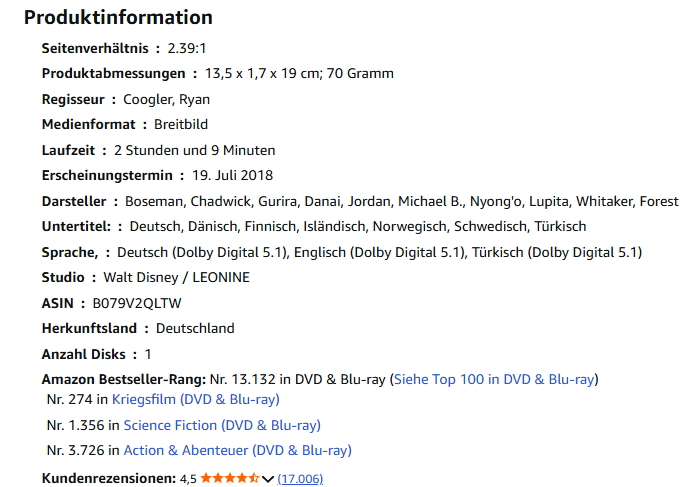Follow the Action & Abenteuer link
The width and height of the screenshot is (691, 487).
237,451
